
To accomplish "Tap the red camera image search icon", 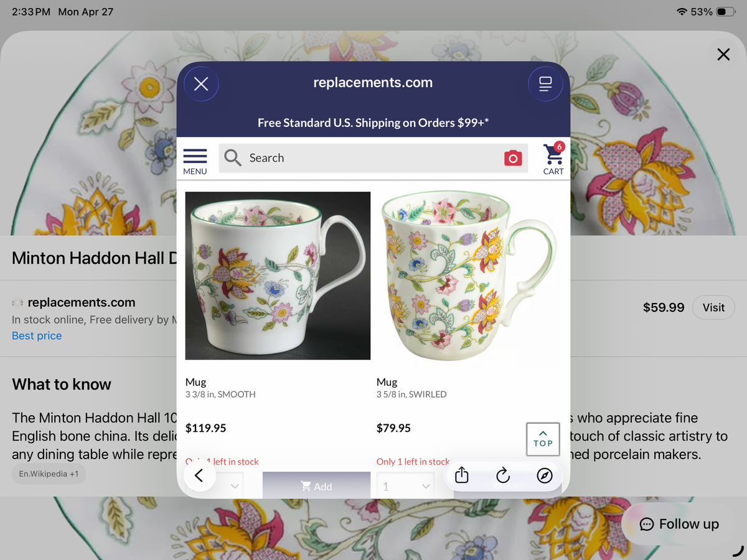I will tap(513, 158).
